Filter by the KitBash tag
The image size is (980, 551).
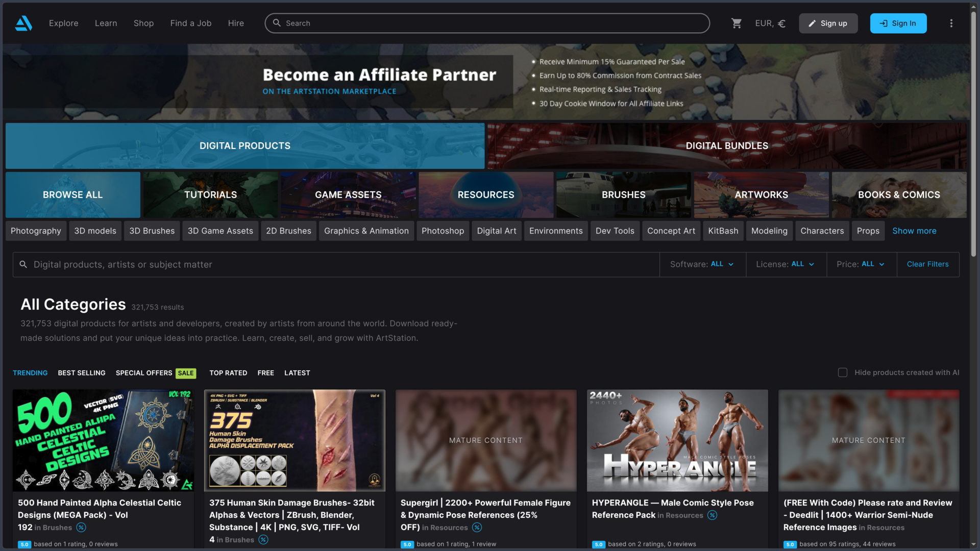pyautogui.click(x=723, y=231)
